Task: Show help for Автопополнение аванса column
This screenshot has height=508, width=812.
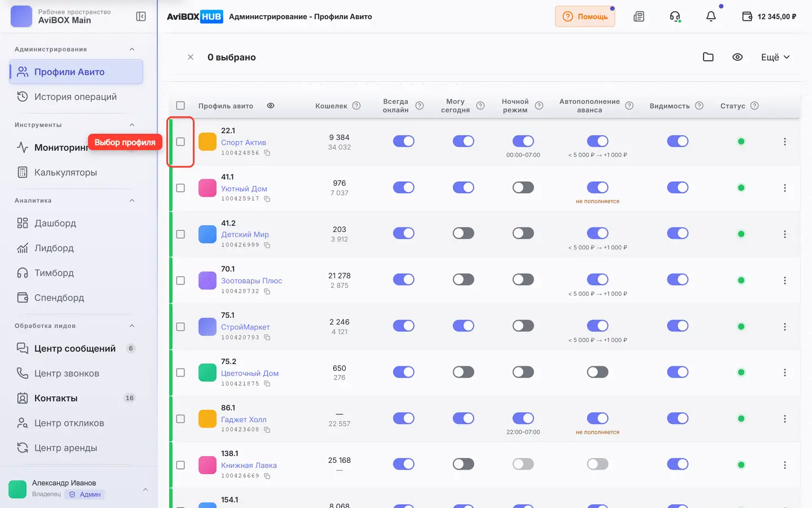Action: [629, 106]
